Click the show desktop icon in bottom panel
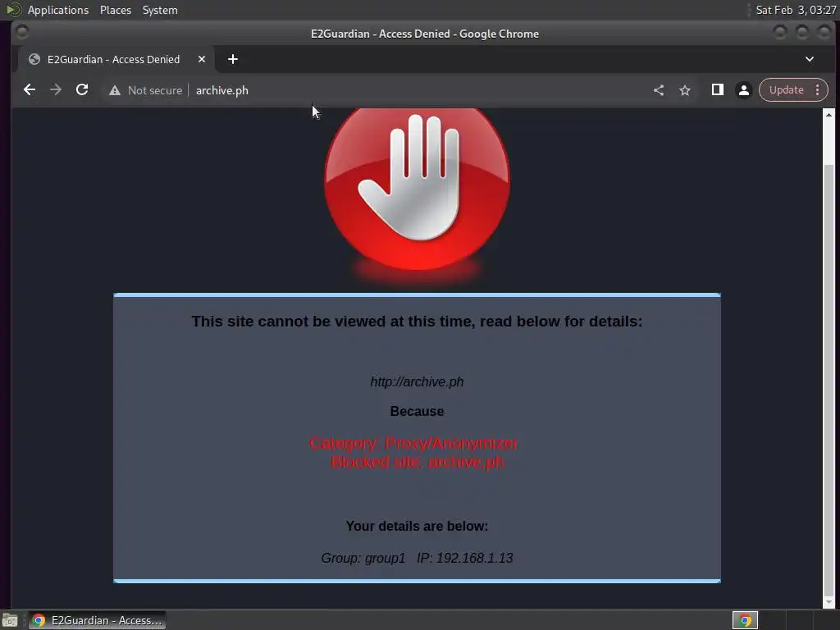840x630 pixels. click(x=10, y=620)
